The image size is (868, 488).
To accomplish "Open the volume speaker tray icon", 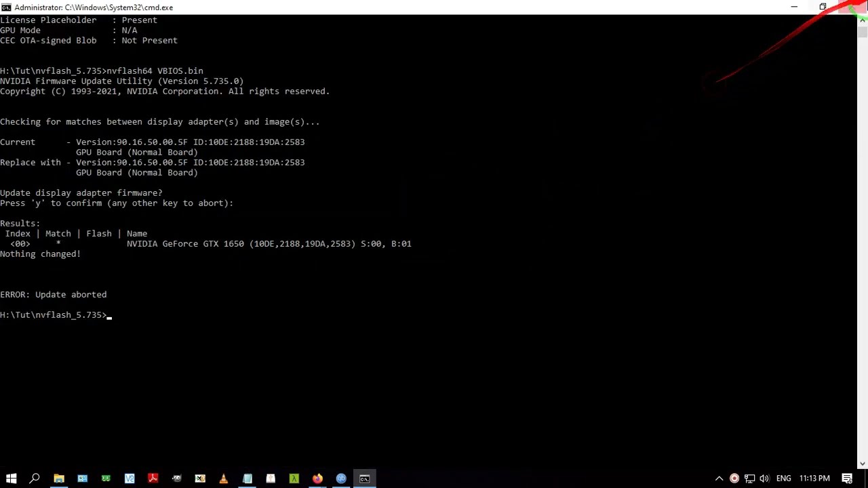I will point(765,479).
